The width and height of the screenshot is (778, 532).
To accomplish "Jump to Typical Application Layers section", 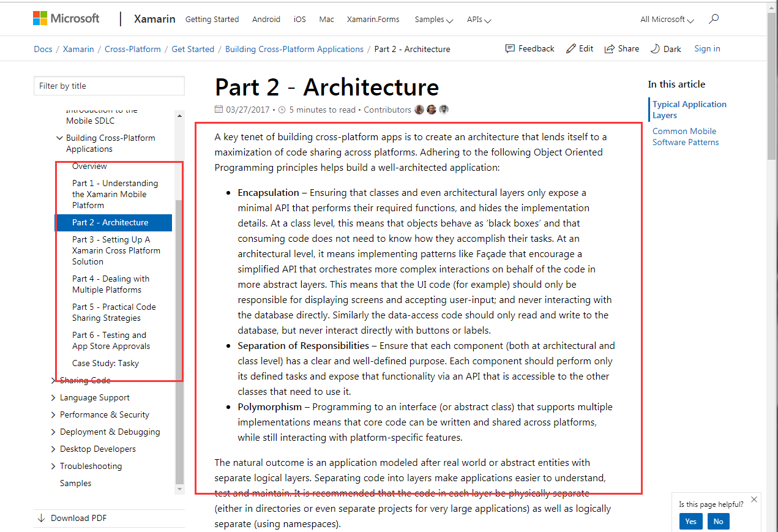I will pyautogui.click(x=689, y=110).
